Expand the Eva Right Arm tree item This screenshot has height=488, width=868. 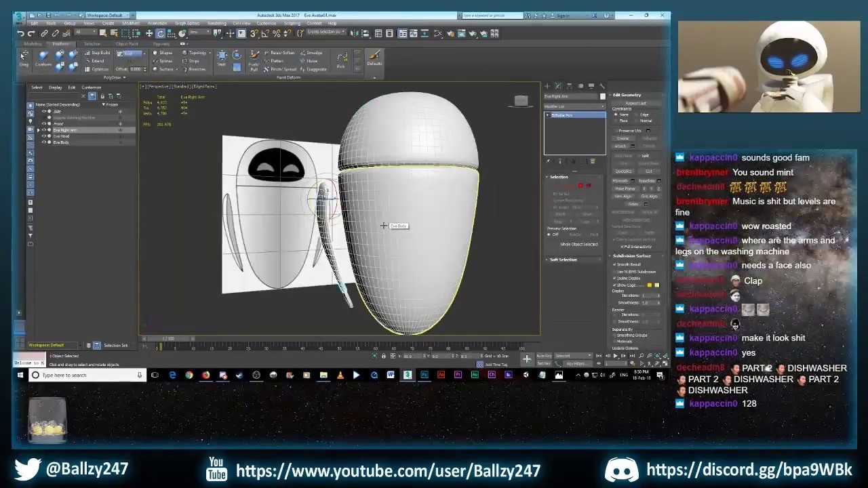click(38, 129)
